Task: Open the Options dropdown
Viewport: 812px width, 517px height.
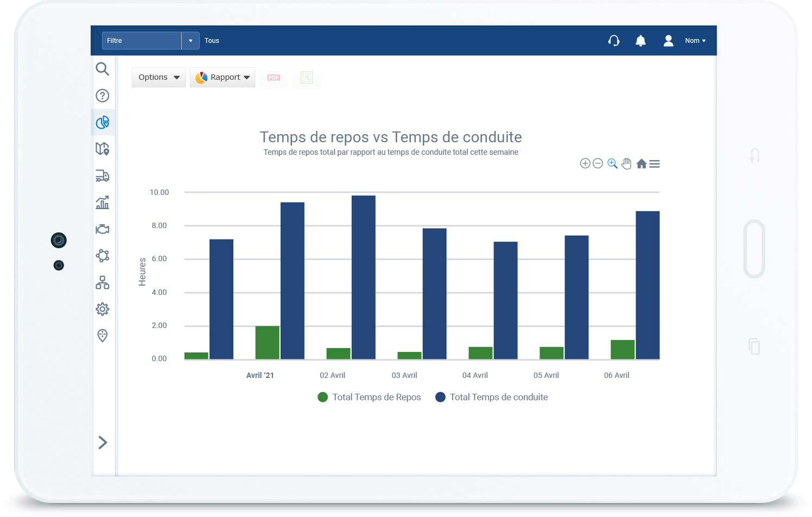Action: (x=158, y=77)
